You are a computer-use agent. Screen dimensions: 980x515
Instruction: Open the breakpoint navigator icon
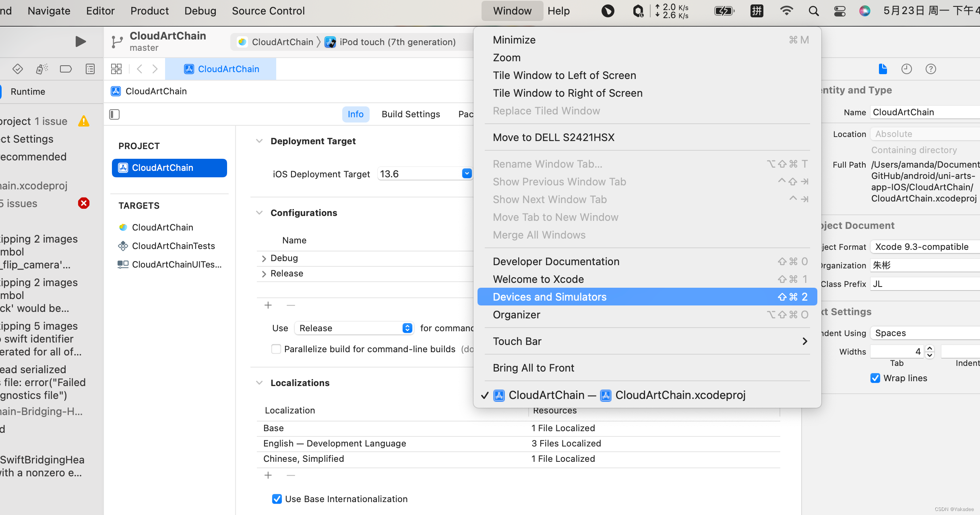[x=66, y=69]
